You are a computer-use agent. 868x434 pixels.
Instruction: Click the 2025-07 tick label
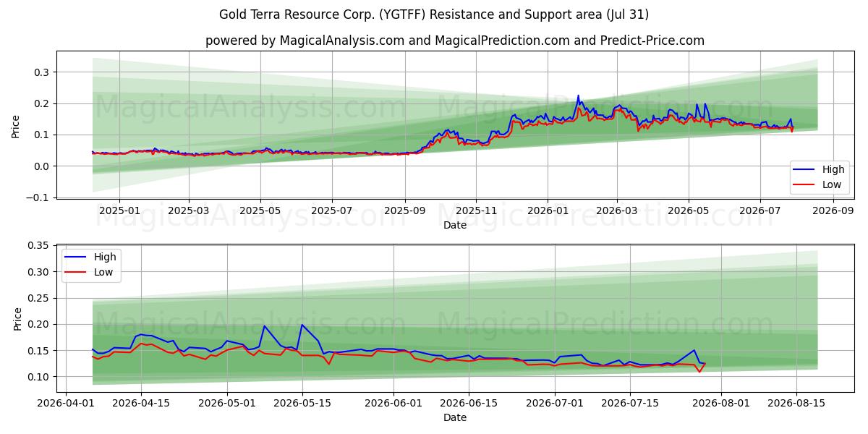[x=332, y=210]
